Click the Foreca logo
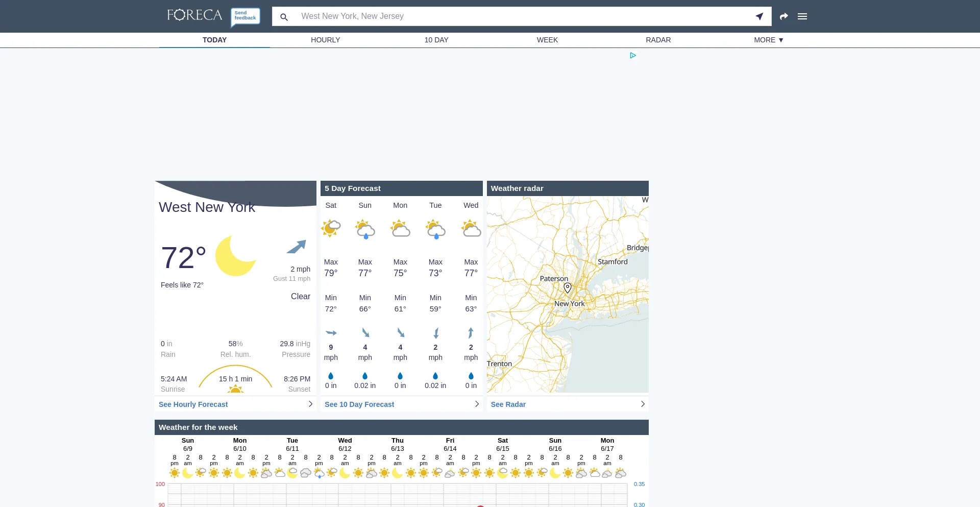This screenshot has width=980, height=507. click(194, 15)
